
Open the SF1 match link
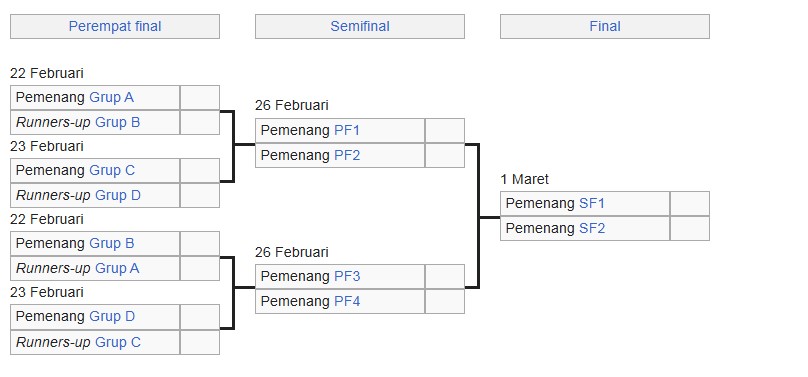click(592, 203)
